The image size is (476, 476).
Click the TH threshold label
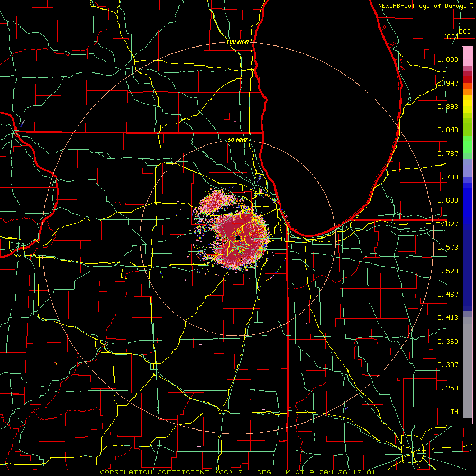click(454, 412)
